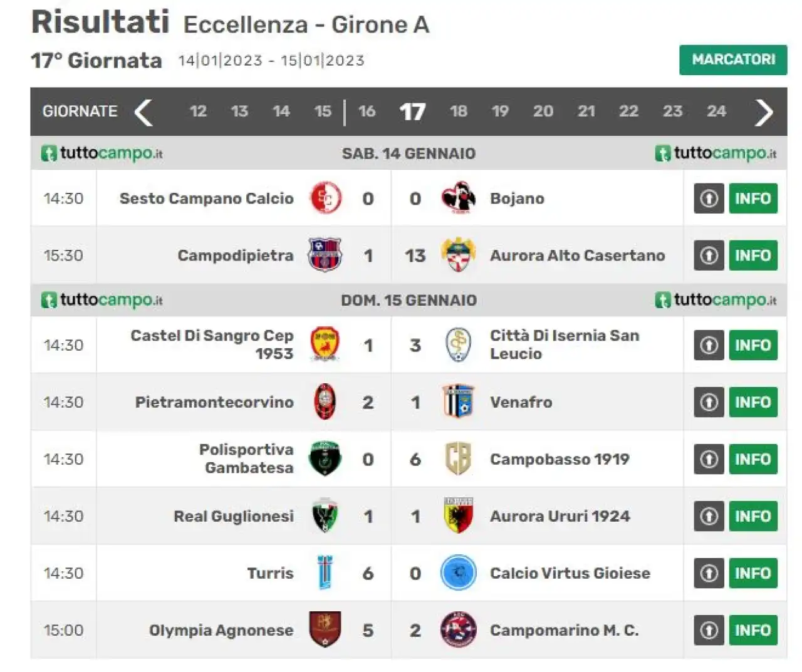Click the Calcio Virtus Gioiese blue logo
The height and width of the screenshot is (672, 802).
point(458,573)
